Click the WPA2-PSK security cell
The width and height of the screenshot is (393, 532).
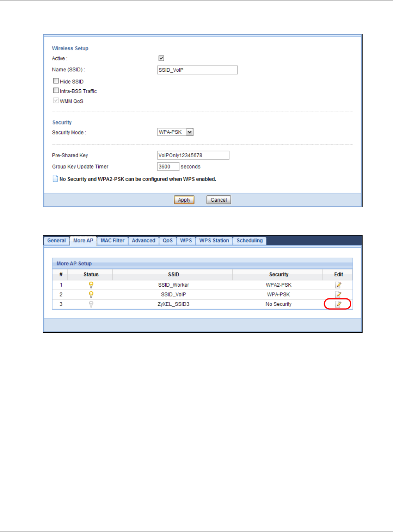[x=279, y=285]
